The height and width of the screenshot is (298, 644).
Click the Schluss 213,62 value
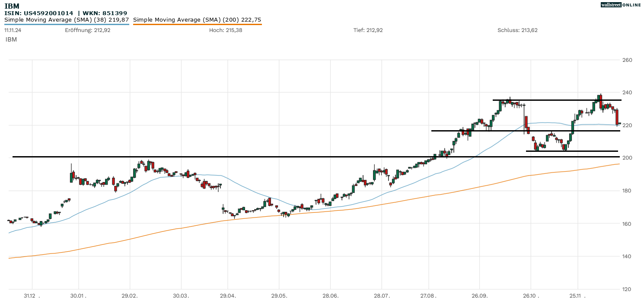click(517, 30)
